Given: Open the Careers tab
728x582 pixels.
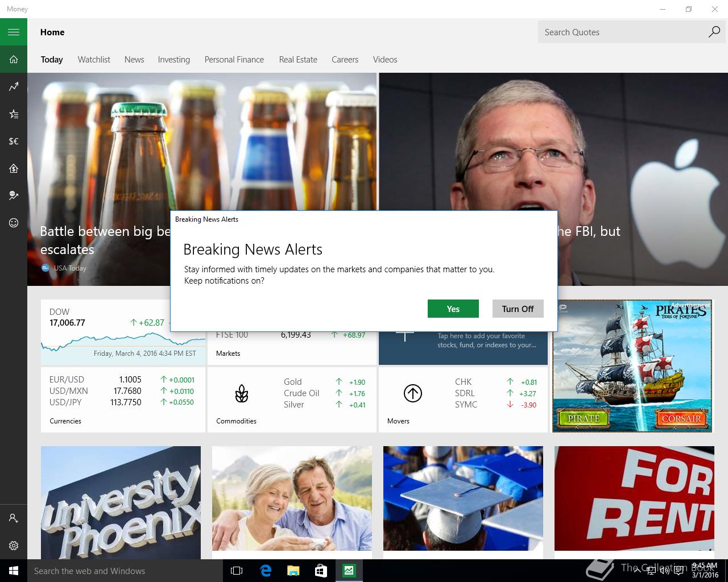Looking at the screenshot, I should click(x=345, y=60).
